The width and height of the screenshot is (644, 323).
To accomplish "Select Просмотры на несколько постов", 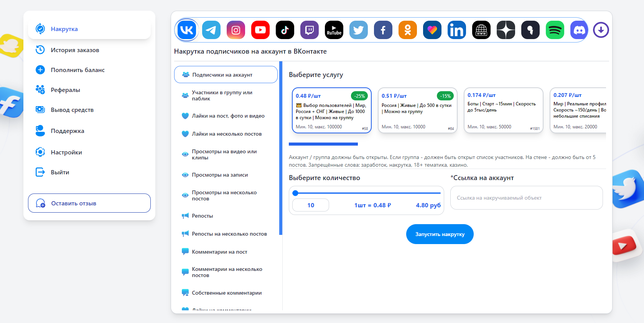I will (x=226, y=195).
